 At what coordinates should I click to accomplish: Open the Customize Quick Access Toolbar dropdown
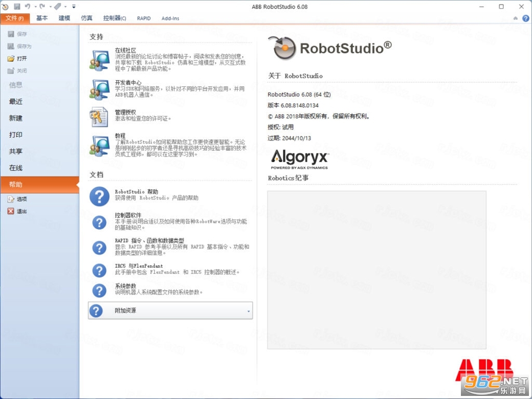coord(74,7)
